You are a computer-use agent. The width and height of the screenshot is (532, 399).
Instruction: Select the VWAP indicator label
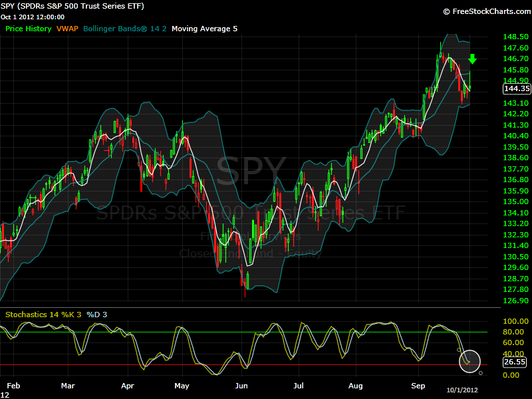(x=67, y=29)
